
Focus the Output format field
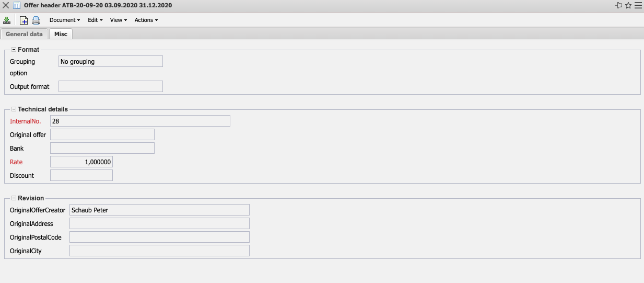click(x=111, y=86)
